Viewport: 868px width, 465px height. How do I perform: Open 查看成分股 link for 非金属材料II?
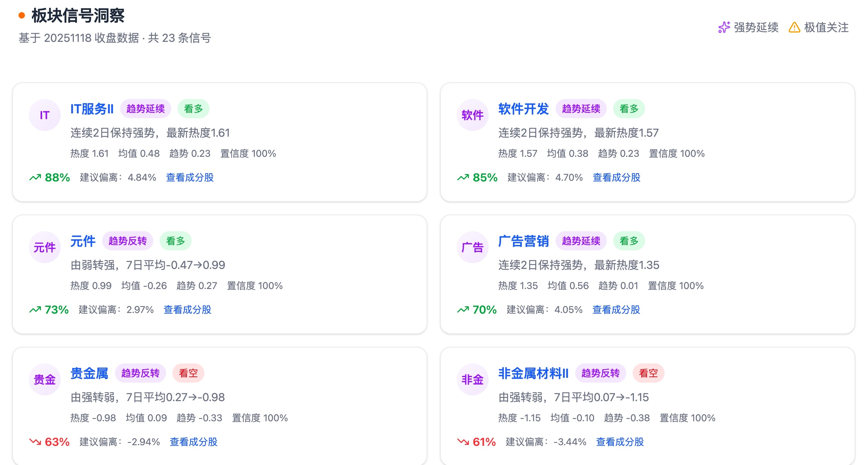tap(620, 441)
